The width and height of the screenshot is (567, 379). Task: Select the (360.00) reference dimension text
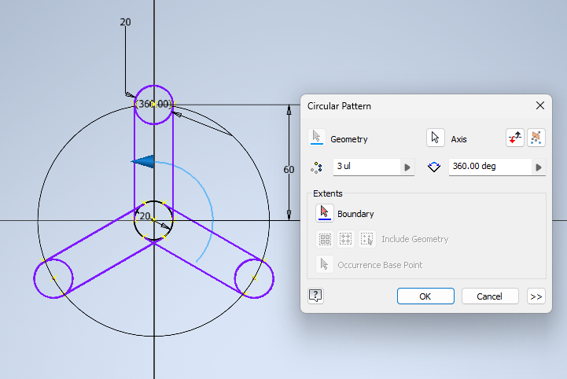pos(154,104)
